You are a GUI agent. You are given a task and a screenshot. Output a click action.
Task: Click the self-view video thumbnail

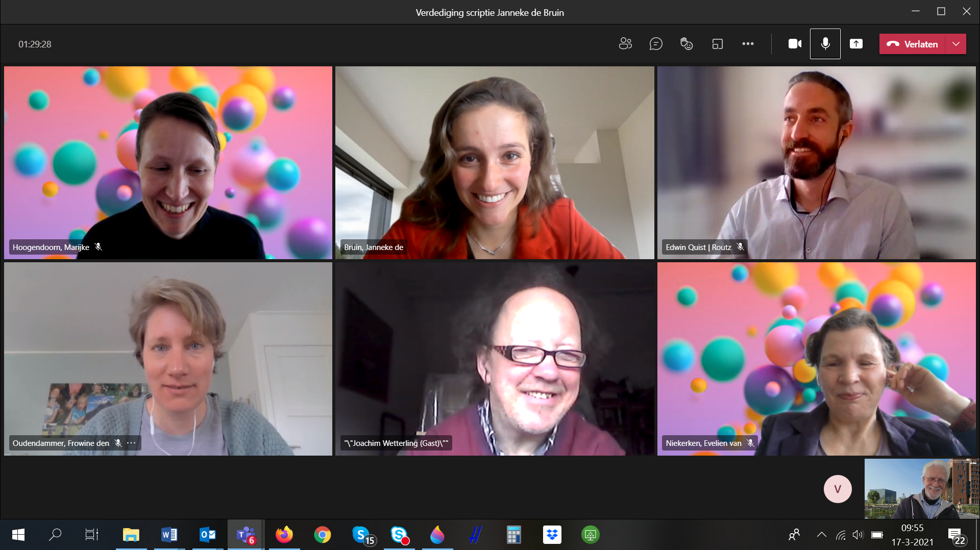click(921, 489)
